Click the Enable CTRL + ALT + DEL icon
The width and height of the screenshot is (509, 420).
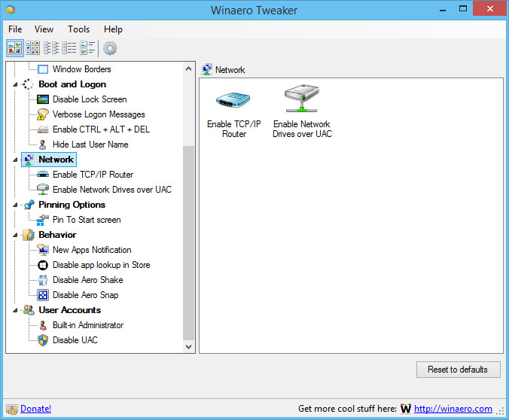pyautogui.click(x=43, y=129)
